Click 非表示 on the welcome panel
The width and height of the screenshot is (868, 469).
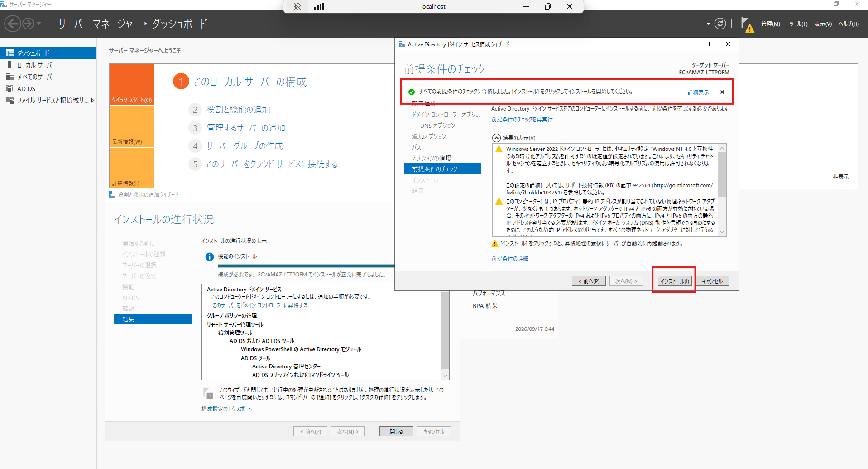pos(840,177)
